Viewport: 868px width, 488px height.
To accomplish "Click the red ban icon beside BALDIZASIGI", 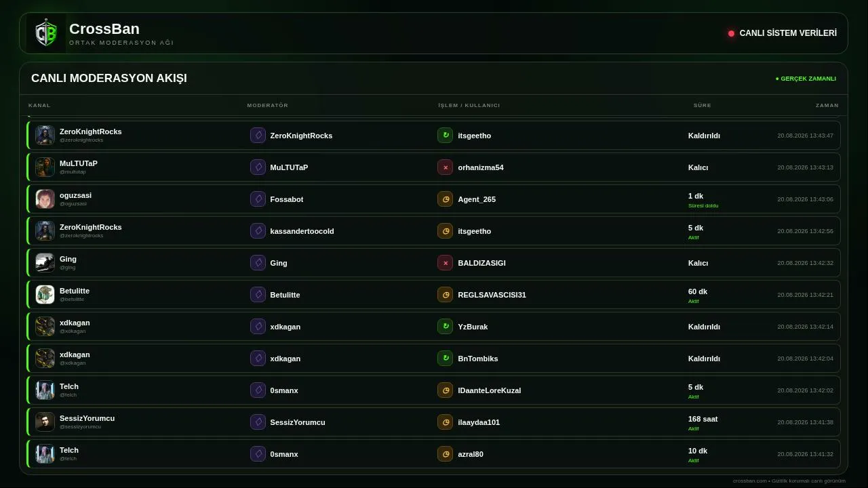I will click(445, 263).
